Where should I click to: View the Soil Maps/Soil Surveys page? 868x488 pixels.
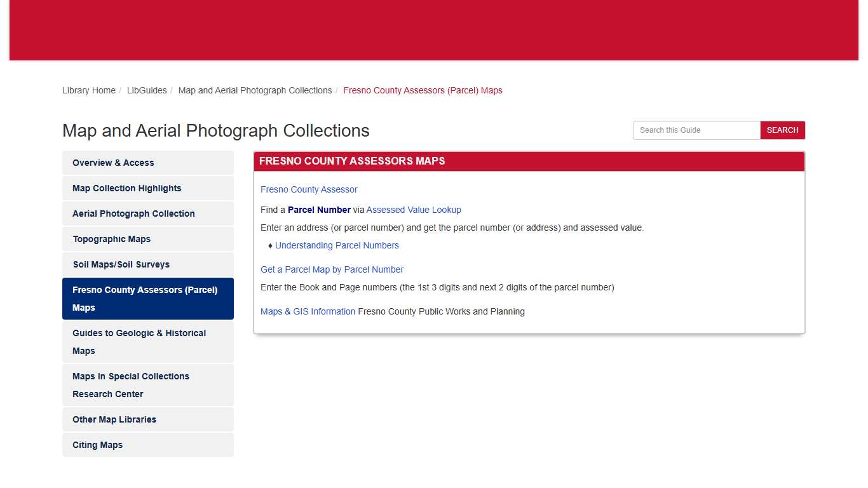[121, 264]
